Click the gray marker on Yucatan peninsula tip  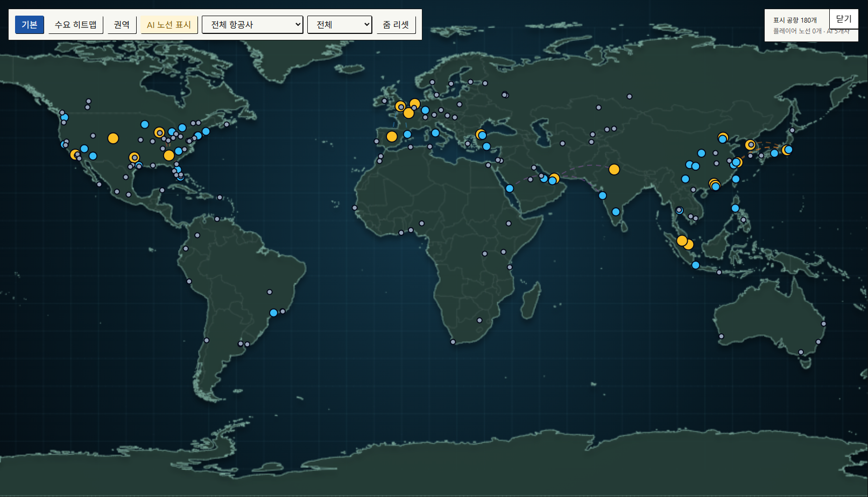point(162,190)
